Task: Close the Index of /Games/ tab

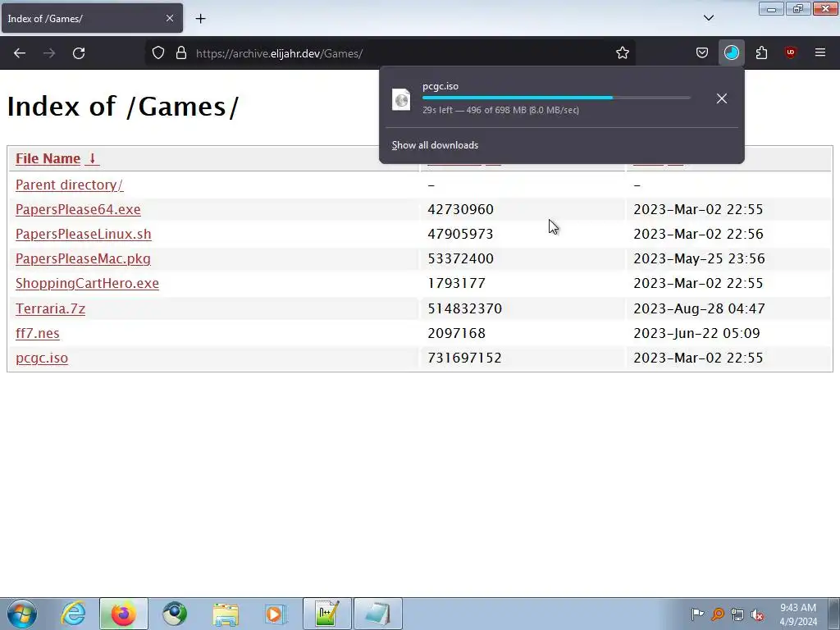Action: click(x=170, y=18)
